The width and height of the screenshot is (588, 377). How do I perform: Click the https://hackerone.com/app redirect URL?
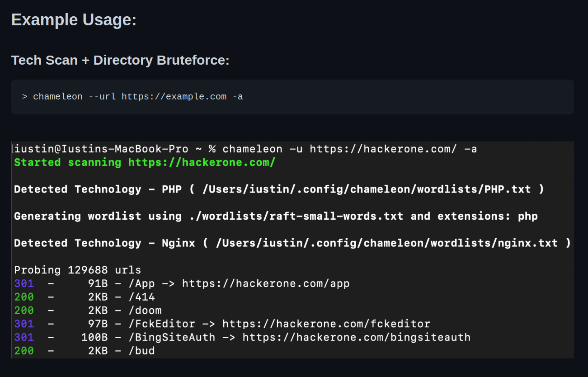click(x=266, y=283)
